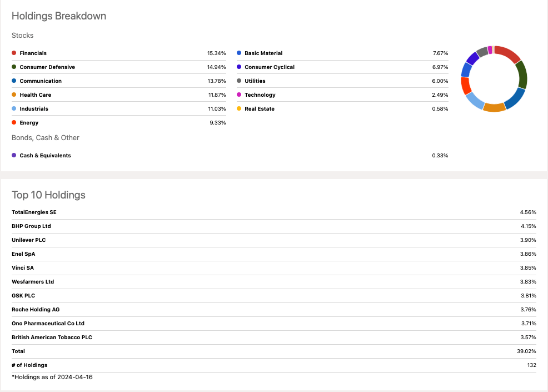The image size is (548, 392).
Task: Select the gray donut chart segment
Action: click(482, 52)
